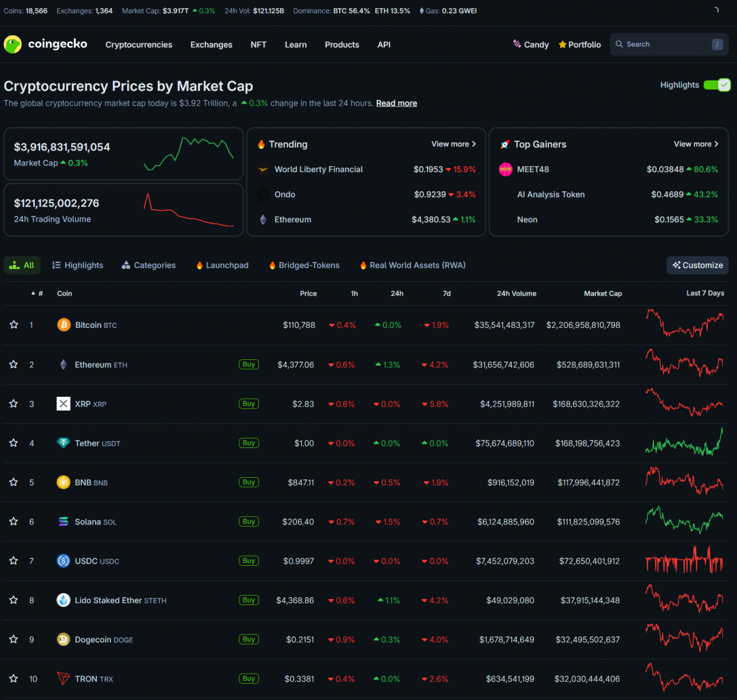737x700 pixels.
Task: Click the MEET48 token icon
Action: 505,170
